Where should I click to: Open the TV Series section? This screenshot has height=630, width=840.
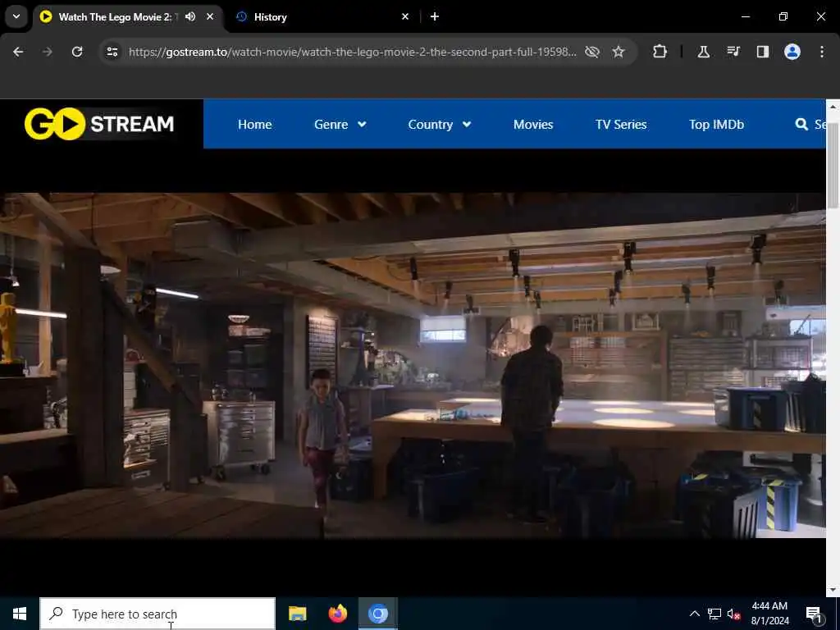click(x=621, y=125)
